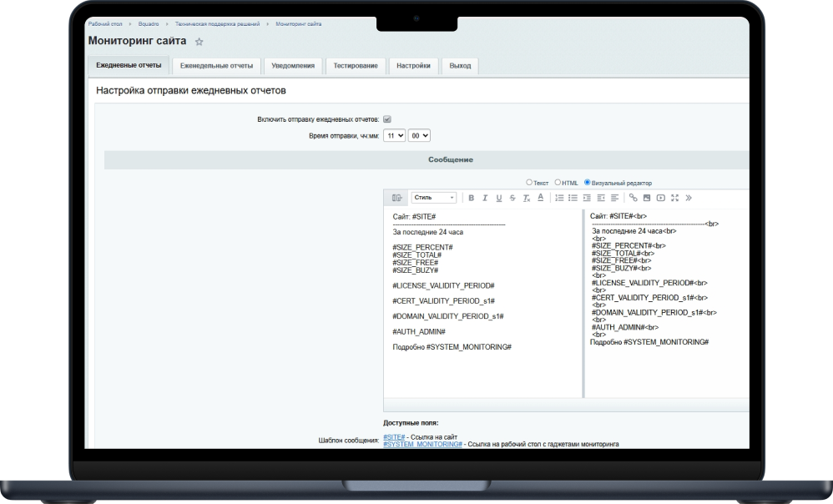Insert a bulleted list
This screenshot has width=833, height=504.
click(573, 198)
